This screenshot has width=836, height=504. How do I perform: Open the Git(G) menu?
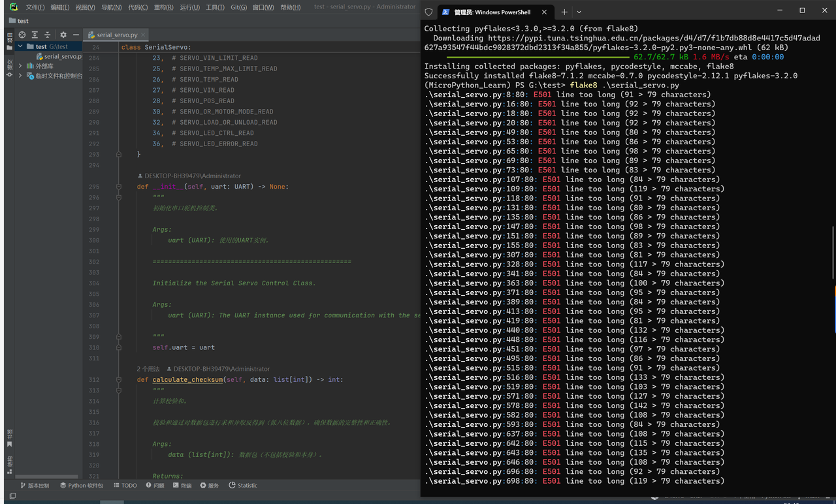point(239,7)
